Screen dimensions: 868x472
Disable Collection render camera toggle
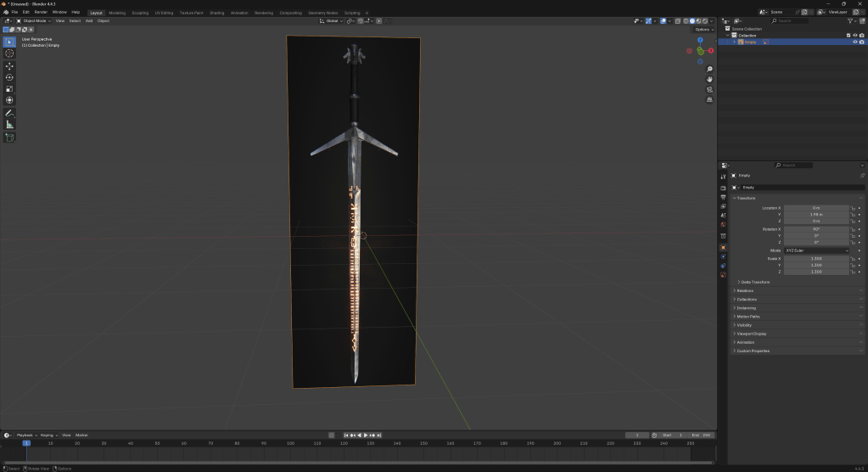861,36
